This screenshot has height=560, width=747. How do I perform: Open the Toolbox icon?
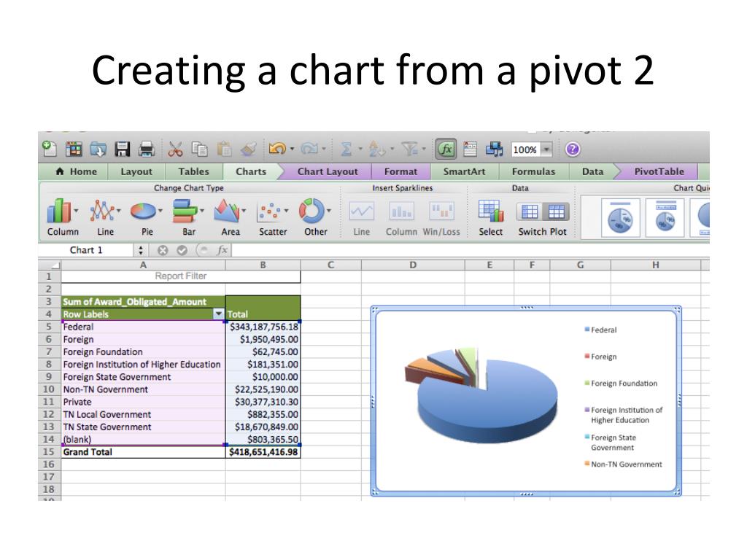coord(471,149)
